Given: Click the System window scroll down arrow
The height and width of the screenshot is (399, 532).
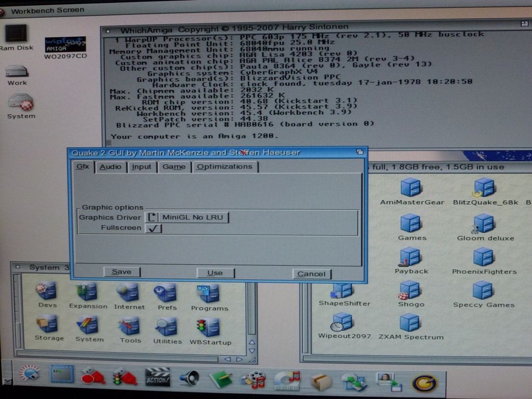Looking at the screenshot, I should click(252, 351).
